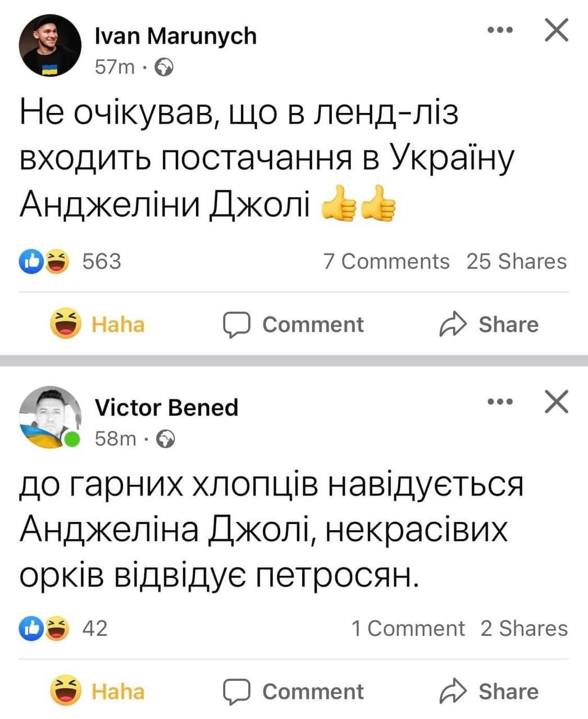Click 1 Comment under Victor's post
This screenshot has width=588, height=719.
pyautogui.click(x=407, y=628)
